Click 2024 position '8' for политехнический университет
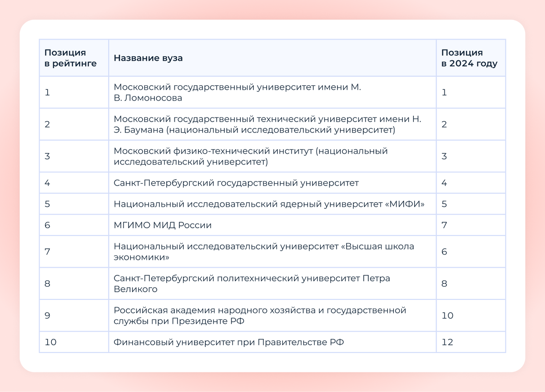This screenshot has width=545, height=392. coord(444,284)
